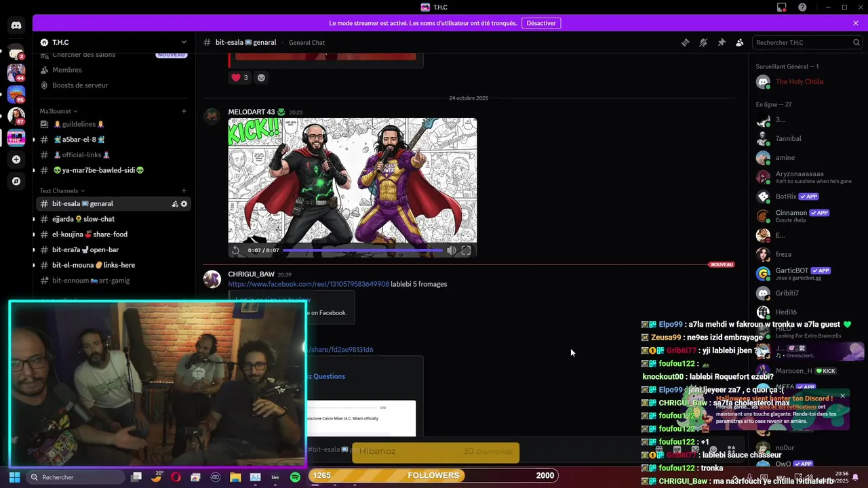Image resolution: width=868 pixels, height=488 pixels.
Task: Toggle the member list icon
Action: coord(740,42)
